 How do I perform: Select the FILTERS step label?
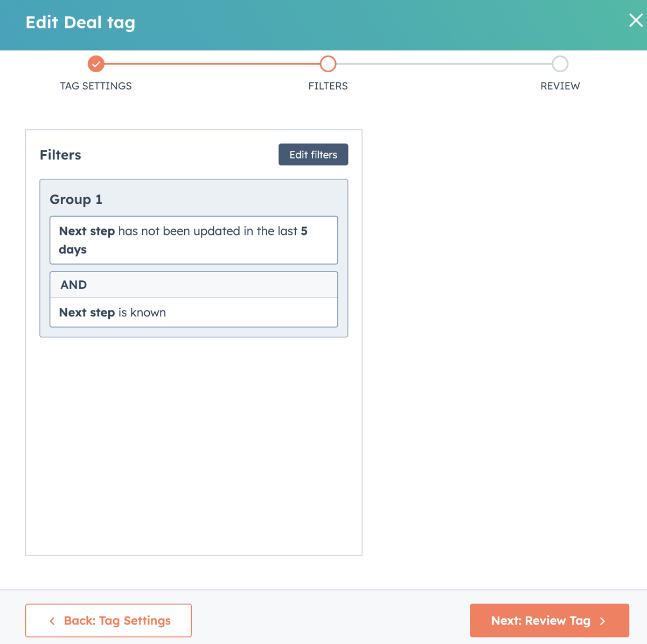328,86
